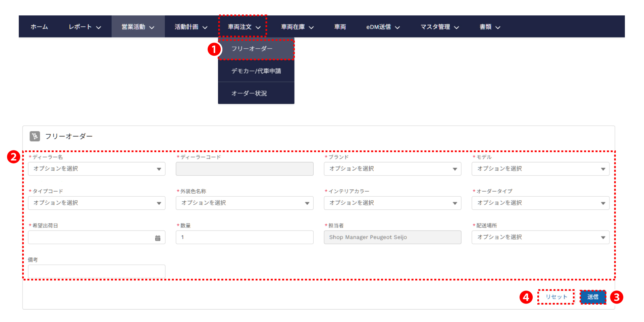Select a タイプコード from dropdown
This screenshot has width=644, height=322.
point(97,203)
